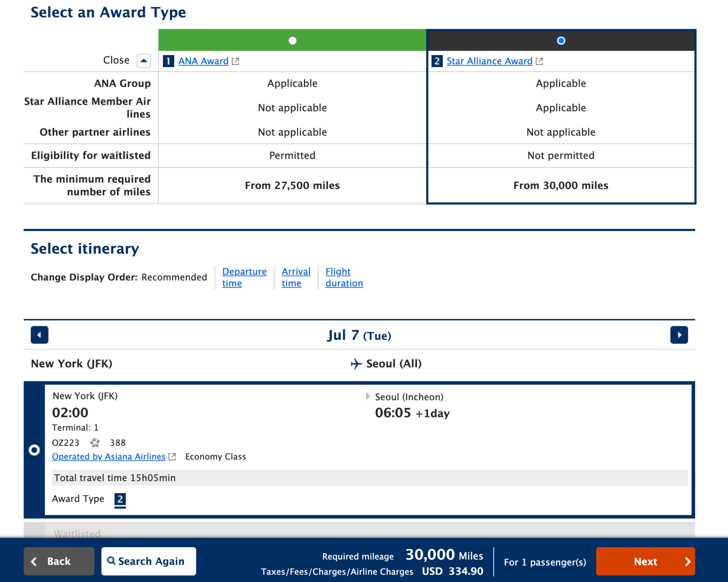Click the '30,000 Miles' required mileage value
Viewport: 728px width, 582px height.
[444, 555]
